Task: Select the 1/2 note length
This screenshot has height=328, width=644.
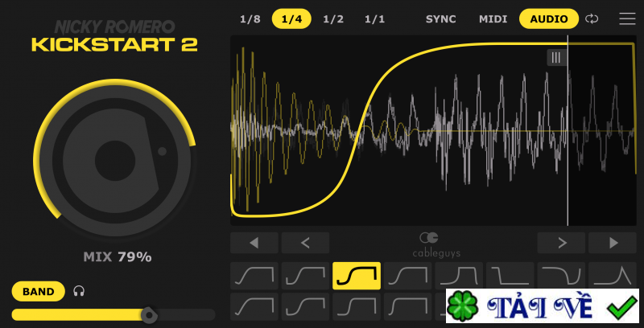Action: click(x=333, y=19)
